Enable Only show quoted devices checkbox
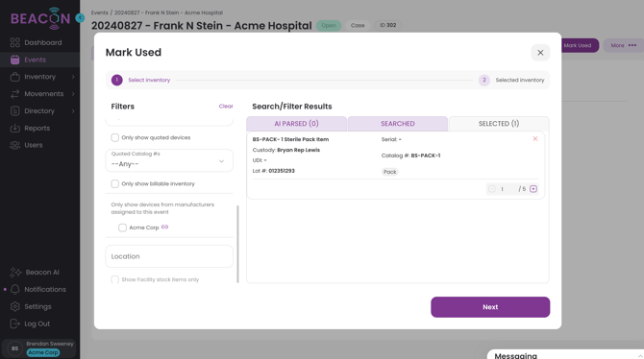 pyautogui.click(x=115, y=137)
